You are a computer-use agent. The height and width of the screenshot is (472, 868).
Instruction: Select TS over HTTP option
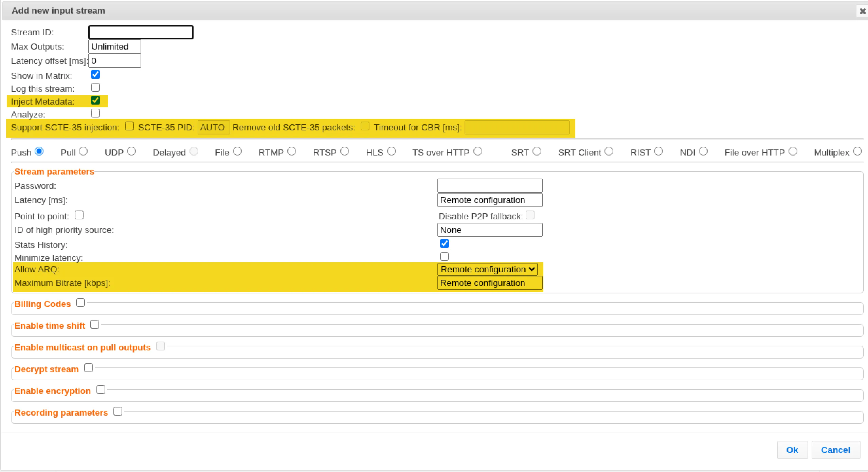pyautogui.click(x=478, y=151)
